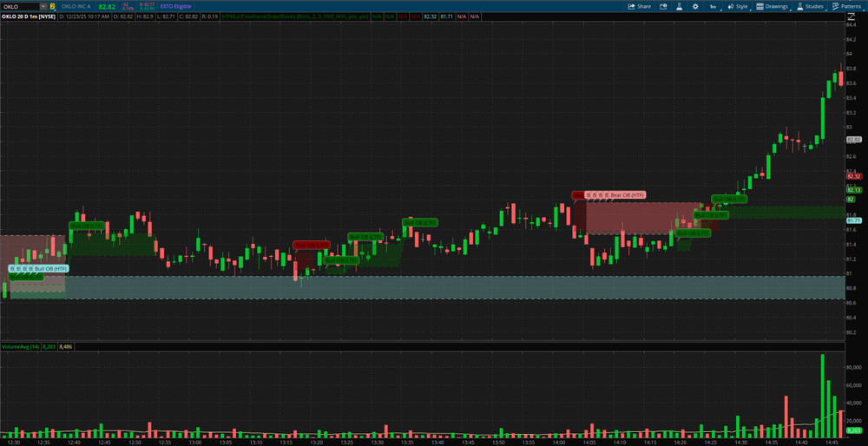The image size is (868, 446).
Task: Open the 1m timeframe selector
Action: point(713,6)
